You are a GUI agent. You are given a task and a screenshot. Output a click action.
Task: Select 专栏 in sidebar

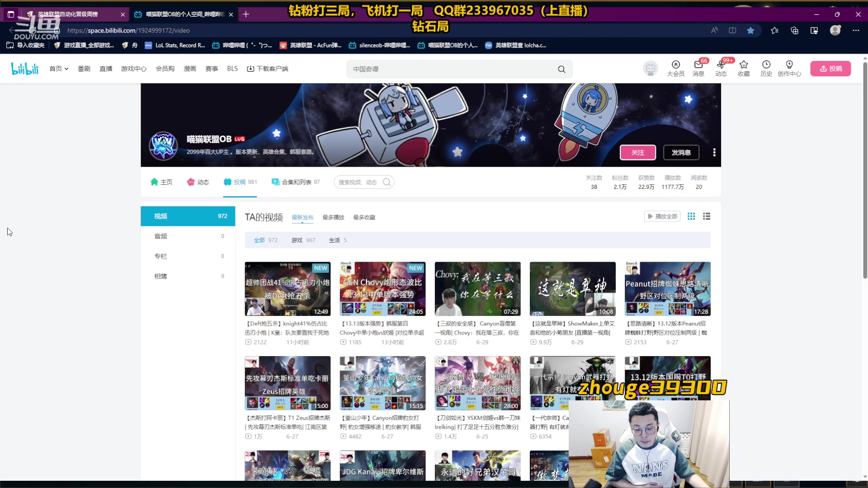(188, 256)
